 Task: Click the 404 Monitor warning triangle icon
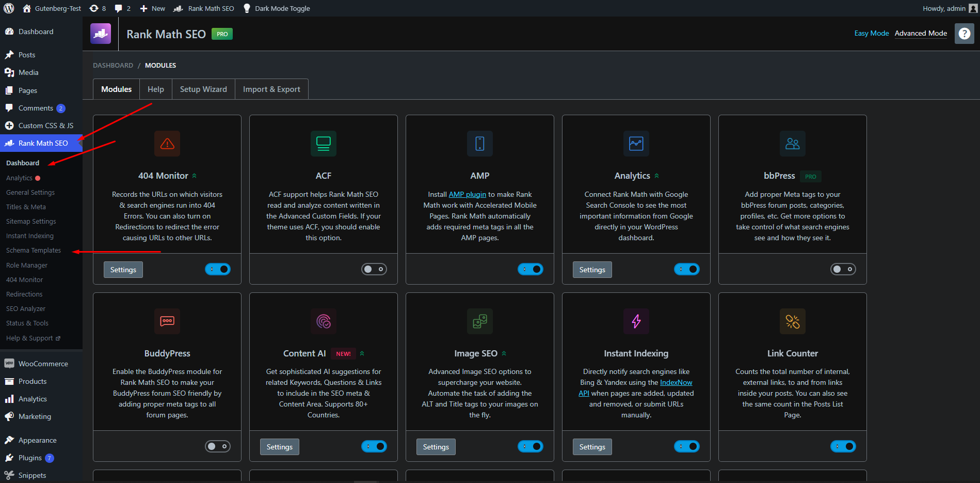tap(167, 144)
